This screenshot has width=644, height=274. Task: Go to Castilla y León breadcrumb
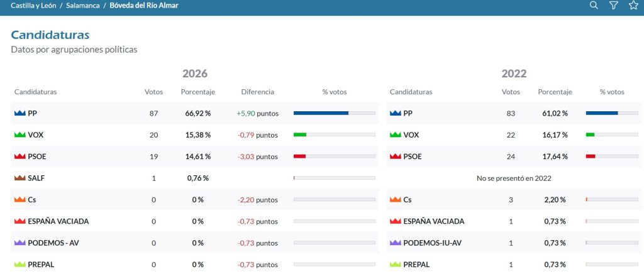click(33, 6)
